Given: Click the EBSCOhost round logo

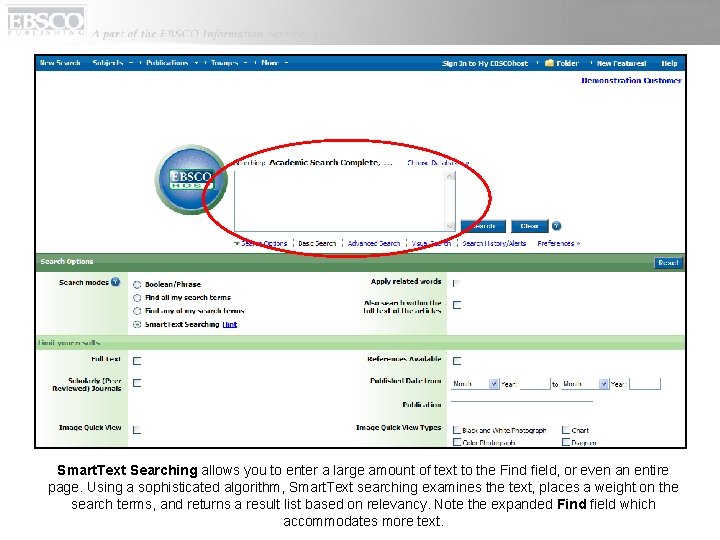Looking at the screenshot, I should click(x=191, y=180).
